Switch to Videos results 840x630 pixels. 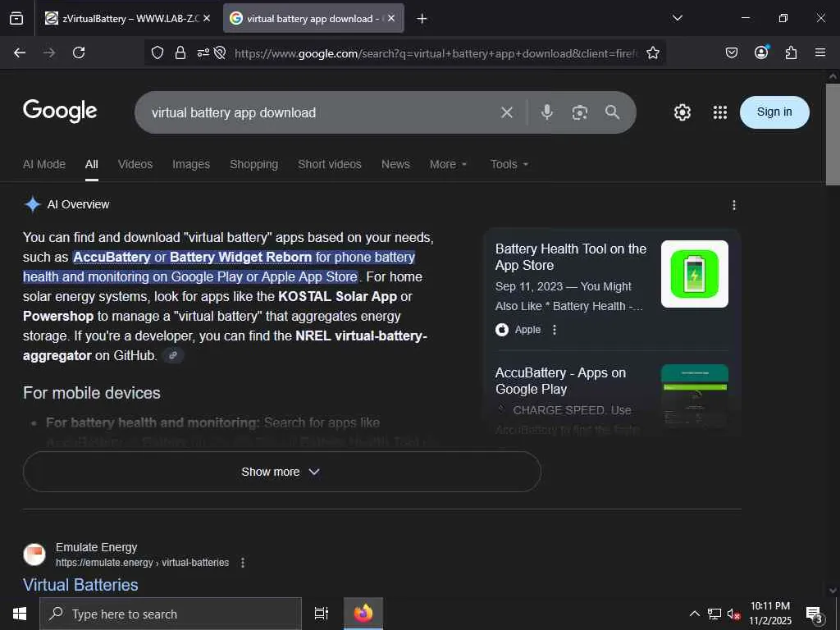pyautogui.click(x=135, y=164)
